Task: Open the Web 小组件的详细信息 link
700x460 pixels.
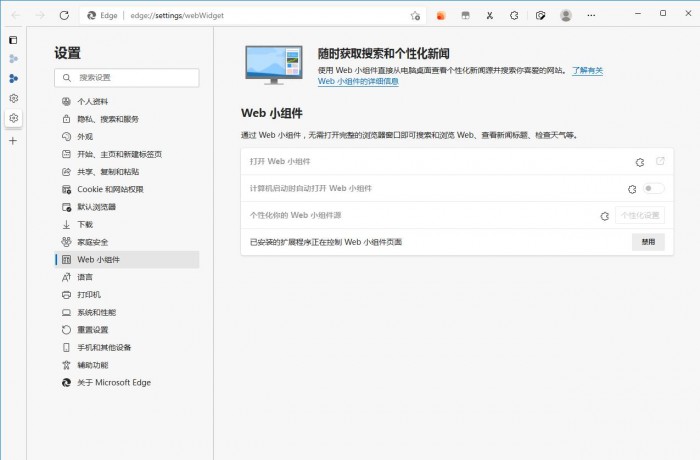Action: [358, 82]
